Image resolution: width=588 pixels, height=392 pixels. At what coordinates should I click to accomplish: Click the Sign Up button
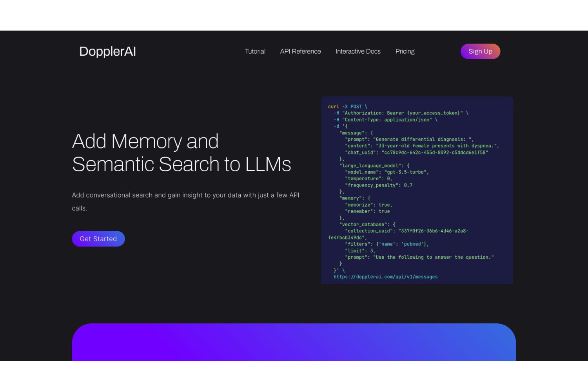(480, 51)
